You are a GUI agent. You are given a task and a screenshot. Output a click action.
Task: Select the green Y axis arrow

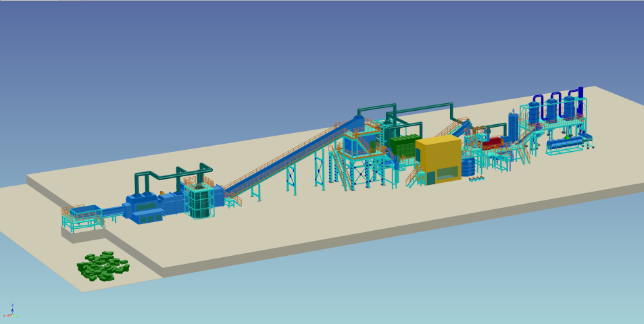[x=16, y=316]
